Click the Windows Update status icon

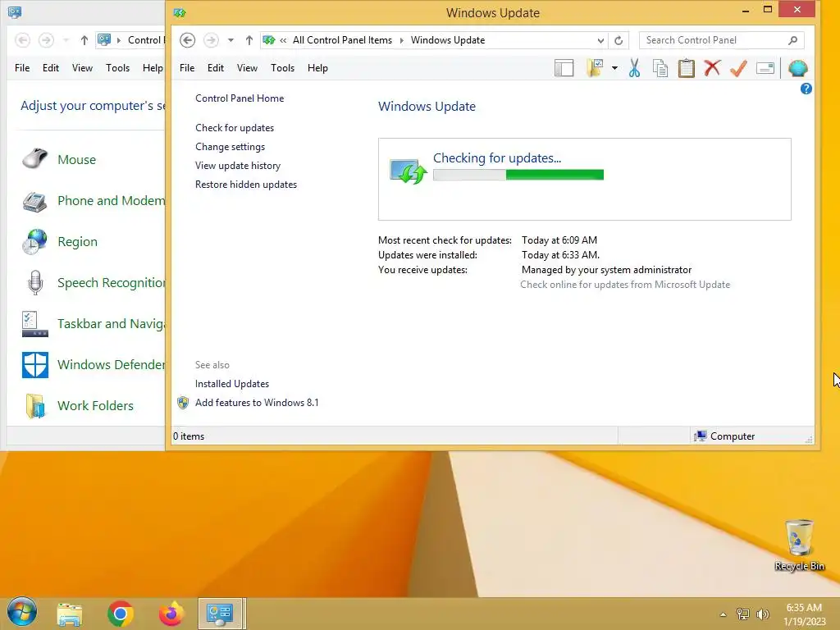(409, 171)
